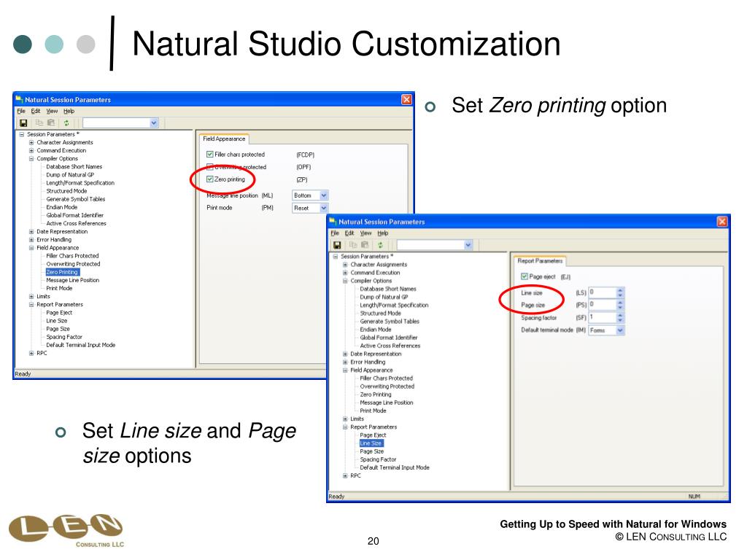Open Edit menu in back window
Viewport: 747px width, 560px height.
tap(36, 111)
